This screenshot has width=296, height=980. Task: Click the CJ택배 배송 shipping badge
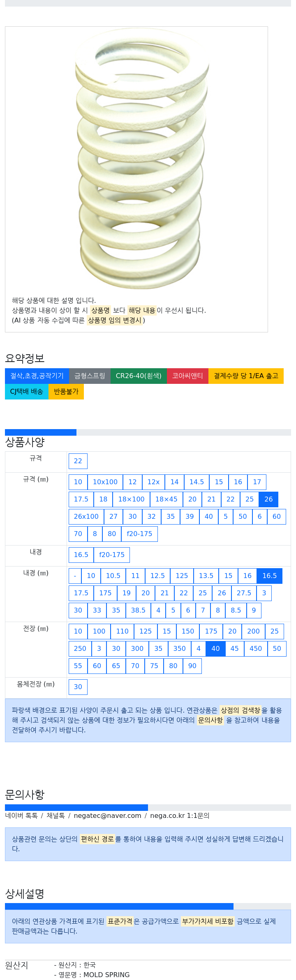[x=27, y=392]
